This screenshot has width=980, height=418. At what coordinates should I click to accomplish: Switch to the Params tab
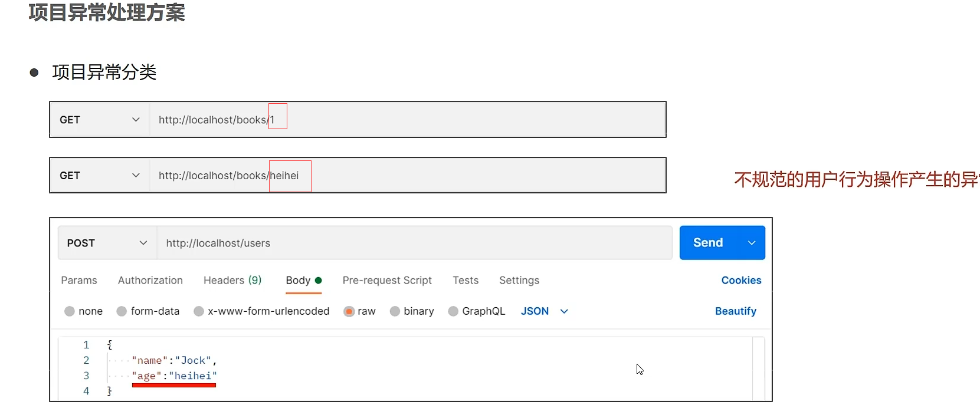79,281
